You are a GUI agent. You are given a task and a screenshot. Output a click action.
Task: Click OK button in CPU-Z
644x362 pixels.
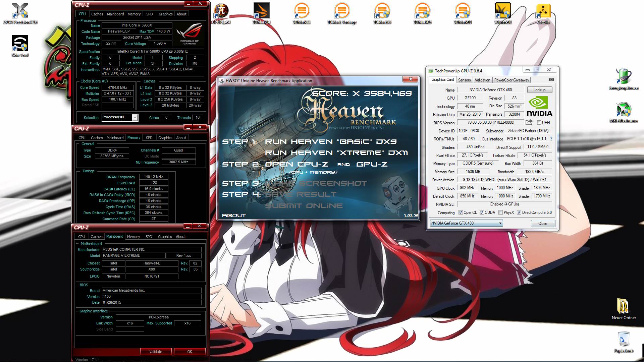(x=190, y=352)
